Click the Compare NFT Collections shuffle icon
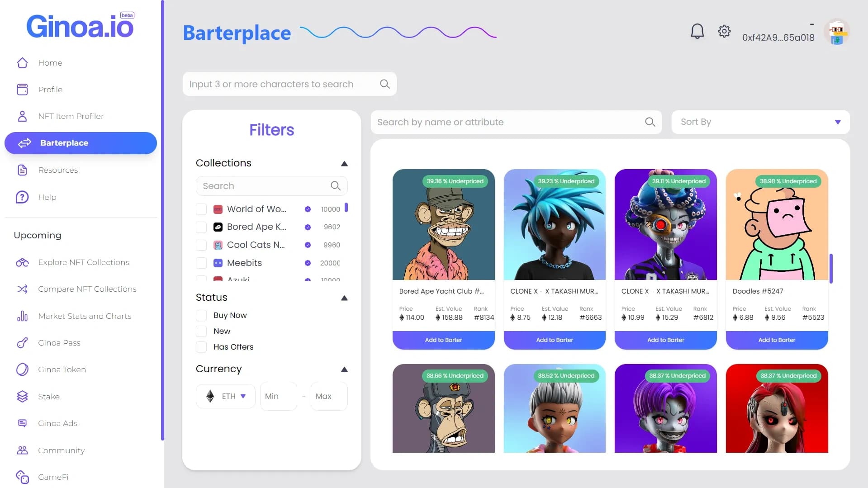The width and height of the screenshot is (868, 488). click(22, 289)
